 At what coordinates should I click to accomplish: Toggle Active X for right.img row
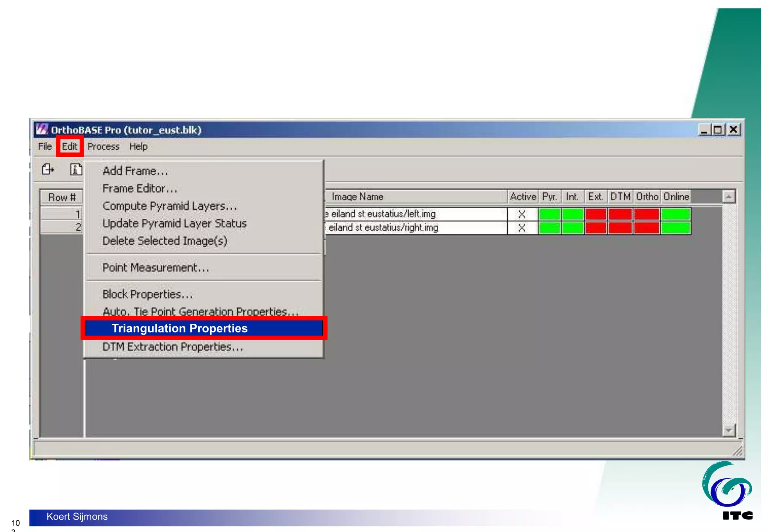tap(522, 228)
